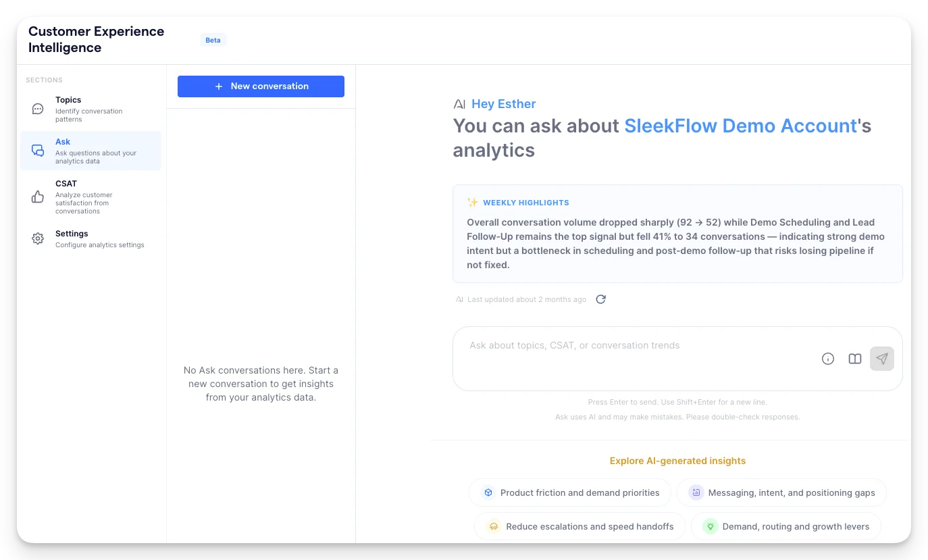The image size is (928, 560).
Task: Select Product friction and demand priorities insight
Action: coord(570,492)
